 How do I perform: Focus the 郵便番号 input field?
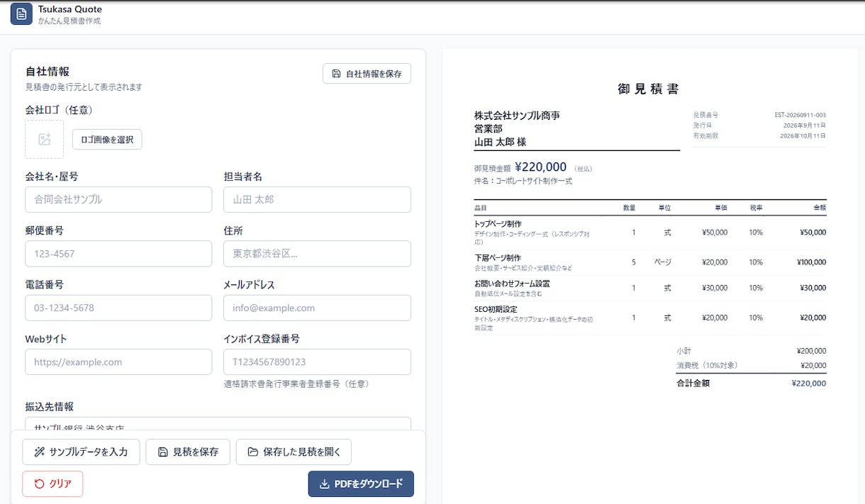(x=118, y=254)
